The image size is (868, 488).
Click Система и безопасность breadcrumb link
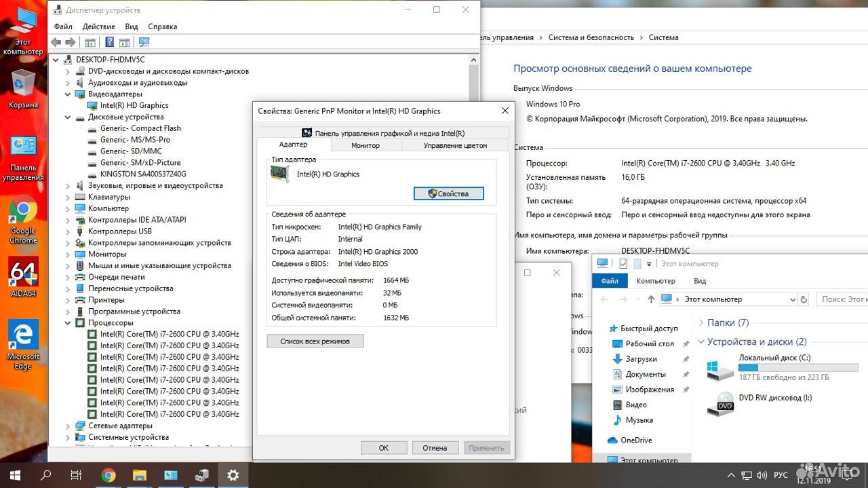(x=591, y=37)
